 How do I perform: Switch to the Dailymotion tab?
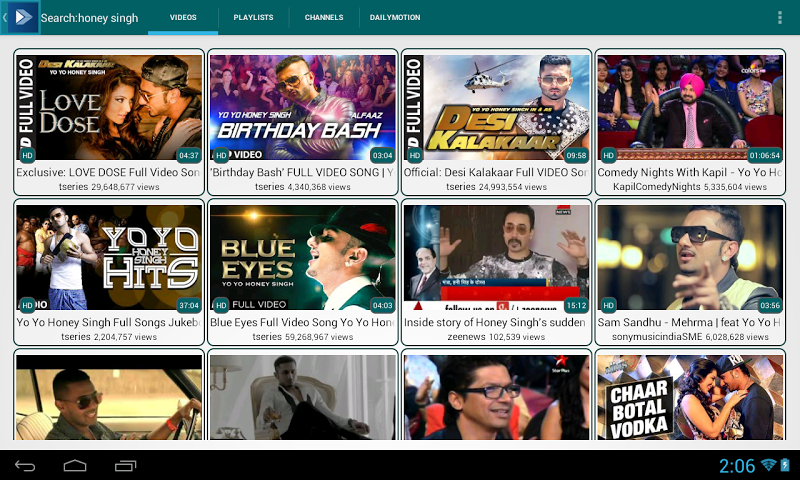tap(395, 17)
